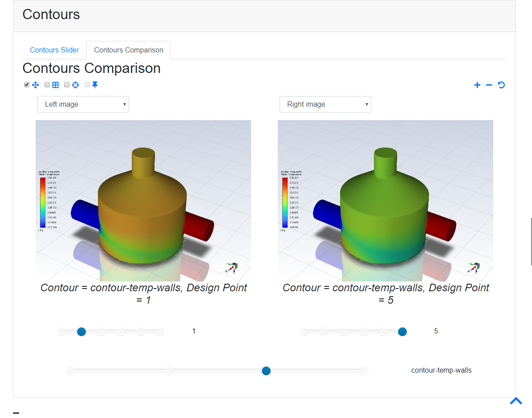Enable the grid checkbox
The width and height of the screenshot is (532, 418).
coord(47,84)
